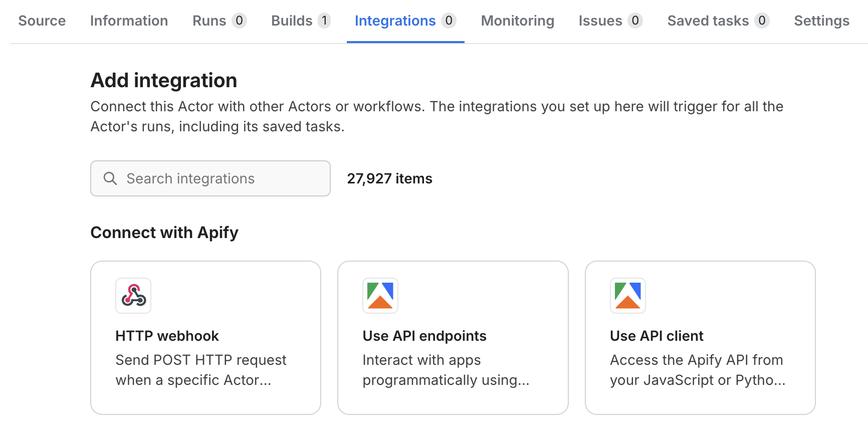Image resolution: width=868 pixels, height=433 pixels.
Task: Click the Runs count badge 0
Action: click(239, 21)
